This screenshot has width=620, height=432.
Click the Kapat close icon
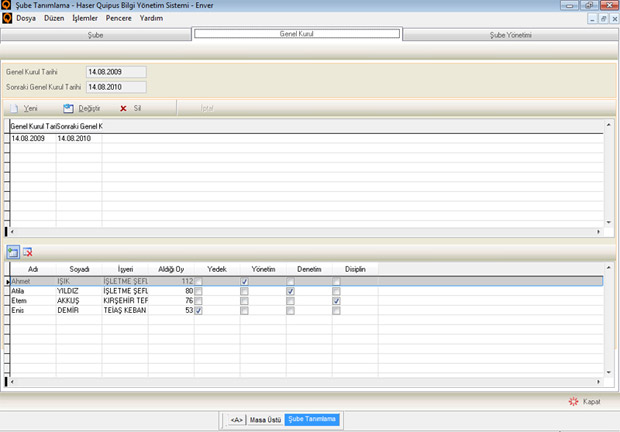[x=573, y=401]
